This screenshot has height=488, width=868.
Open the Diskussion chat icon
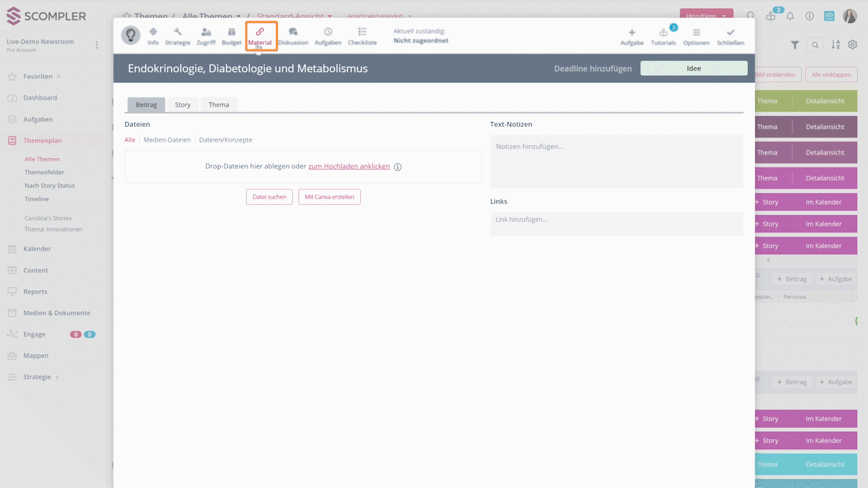293,32
